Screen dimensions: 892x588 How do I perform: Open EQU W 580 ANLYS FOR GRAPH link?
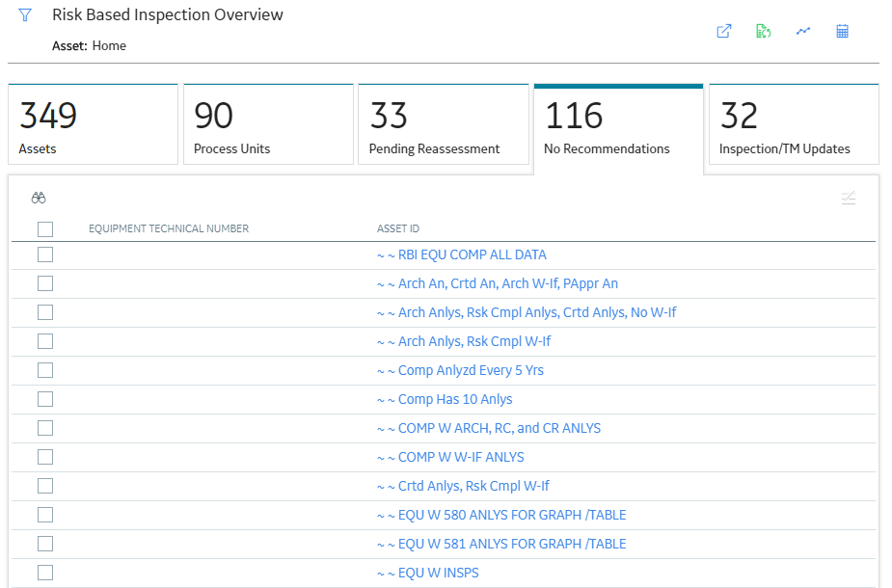[501, 515]
